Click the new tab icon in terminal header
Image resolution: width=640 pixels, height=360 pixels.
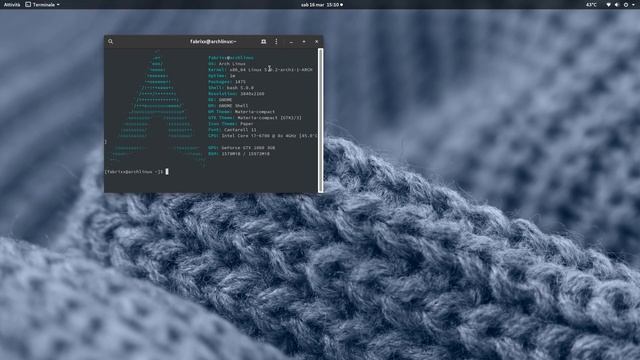[264, 42]
